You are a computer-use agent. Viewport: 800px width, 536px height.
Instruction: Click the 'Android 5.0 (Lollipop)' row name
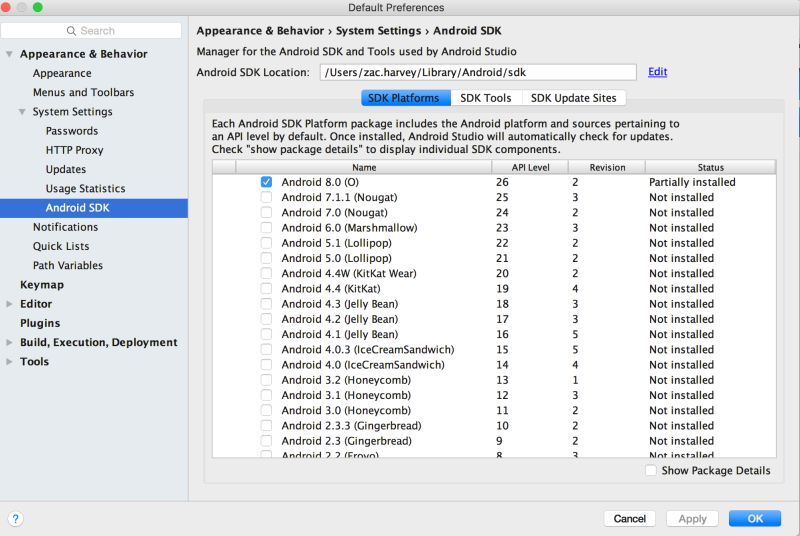pos(337,258)
